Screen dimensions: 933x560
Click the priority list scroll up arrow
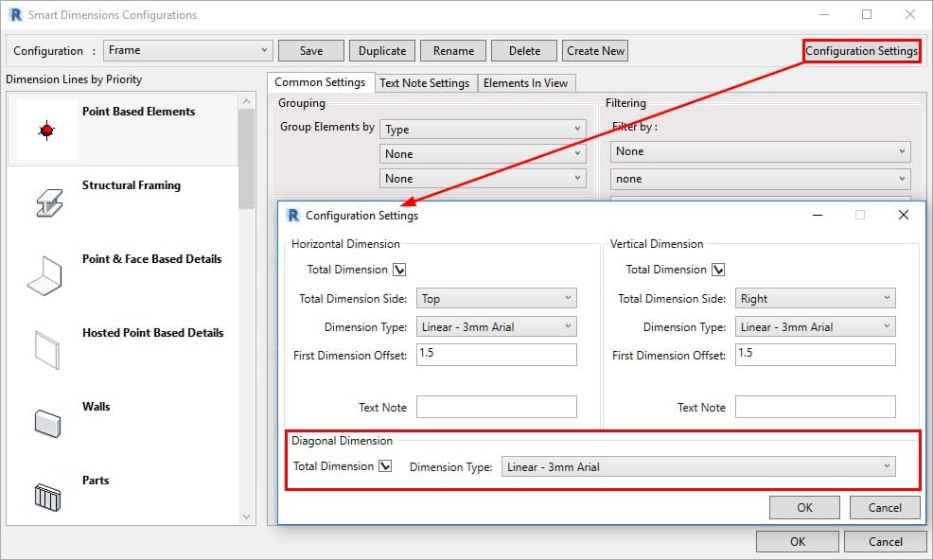pyautogui.click(x=246, y=101)
